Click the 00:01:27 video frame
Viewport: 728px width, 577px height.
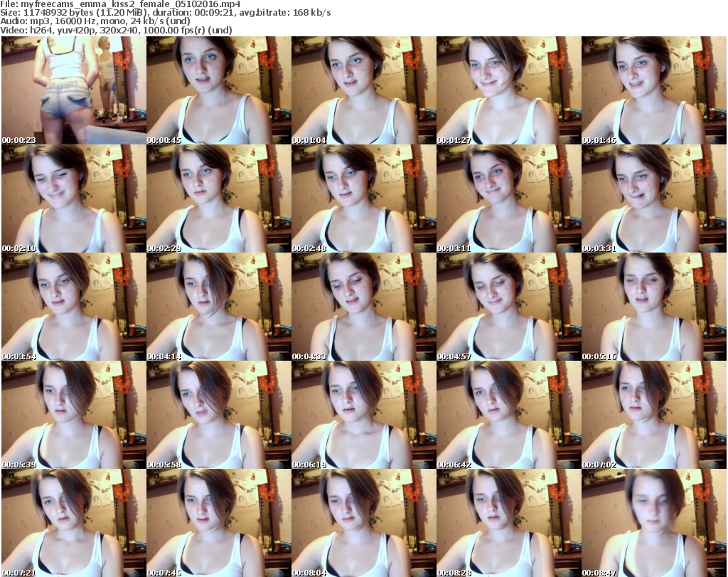(508, 90)
